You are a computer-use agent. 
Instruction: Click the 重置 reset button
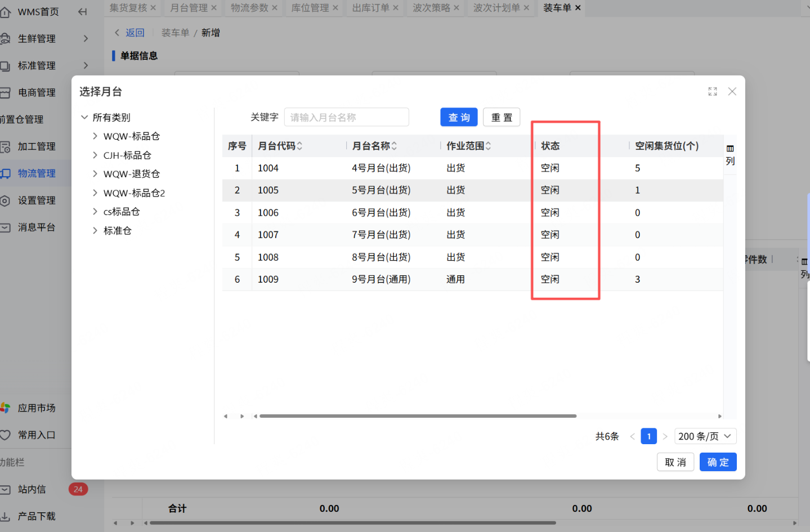(x=502, y=117)
